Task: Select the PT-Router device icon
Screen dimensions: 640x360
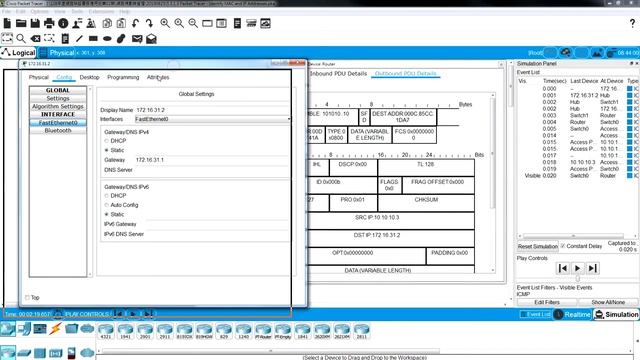Action: coord(263,331)
